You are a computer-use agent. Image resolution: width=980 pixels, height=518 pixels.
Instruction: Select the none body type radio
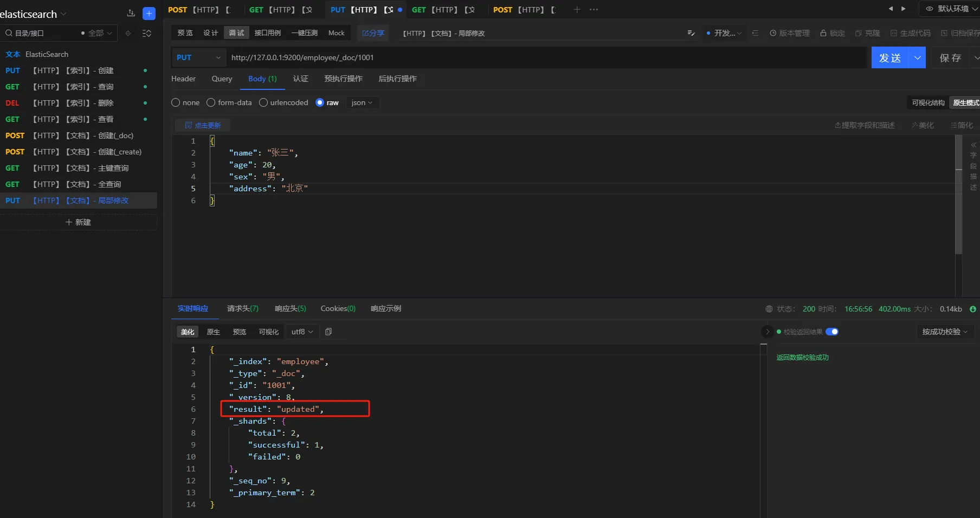(x=176, y=102)
